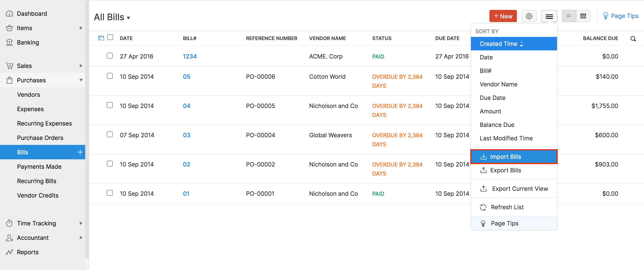Image resolution: width=644 pixels, height=270 pixels.
Task: Check the select-all checkbox in the header
Action: pos(110,37)
